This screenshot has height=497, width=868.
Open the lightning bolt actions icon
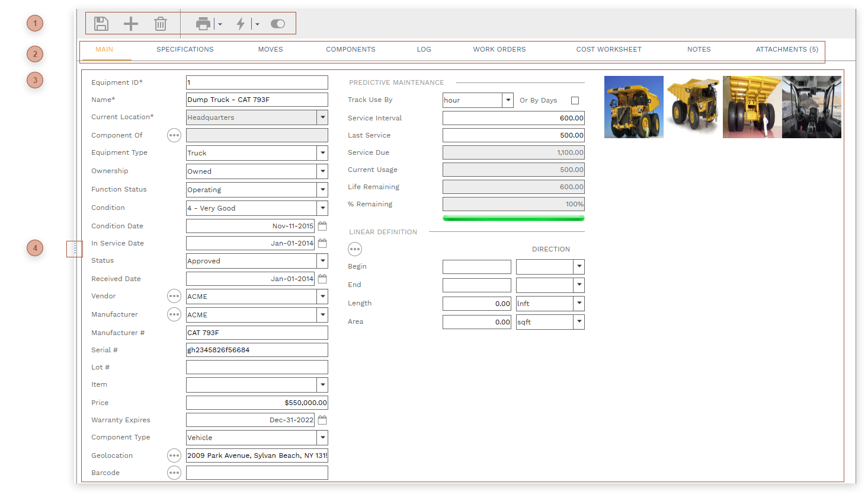click(241, 24)
